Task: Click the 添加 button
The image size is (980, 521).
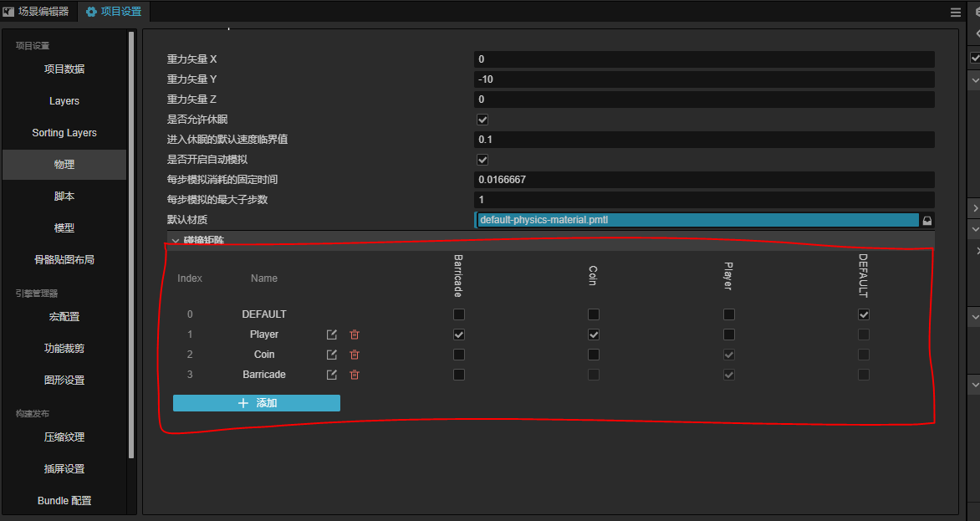Action: click(x=257, y=403)
